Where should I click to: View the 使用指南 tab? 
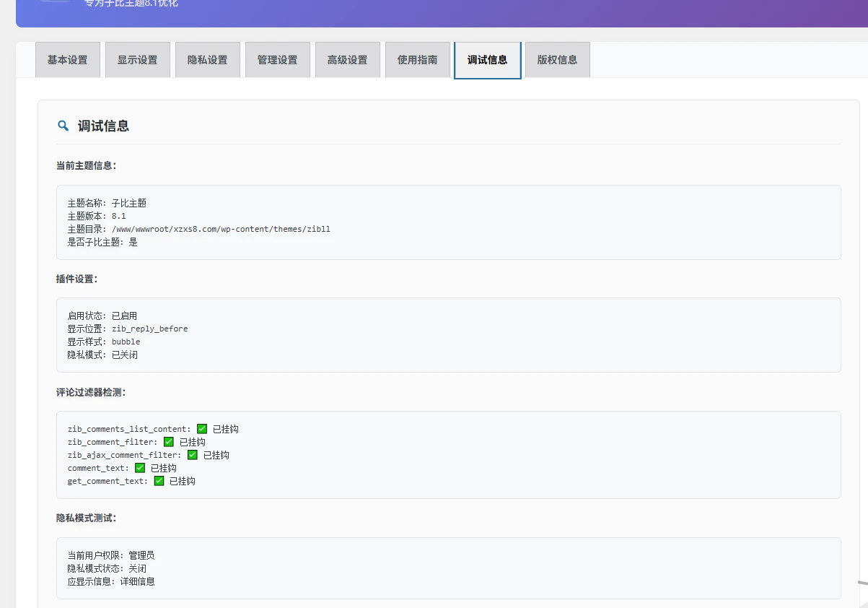418,60
